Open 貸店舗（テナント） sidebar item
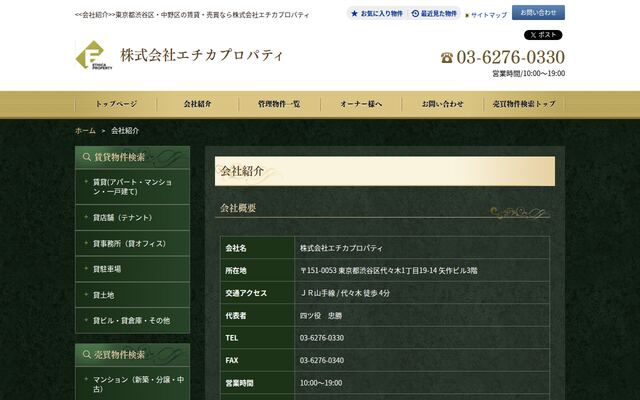The width and height of the screenshot is (640, 400). tap(133, 218)
